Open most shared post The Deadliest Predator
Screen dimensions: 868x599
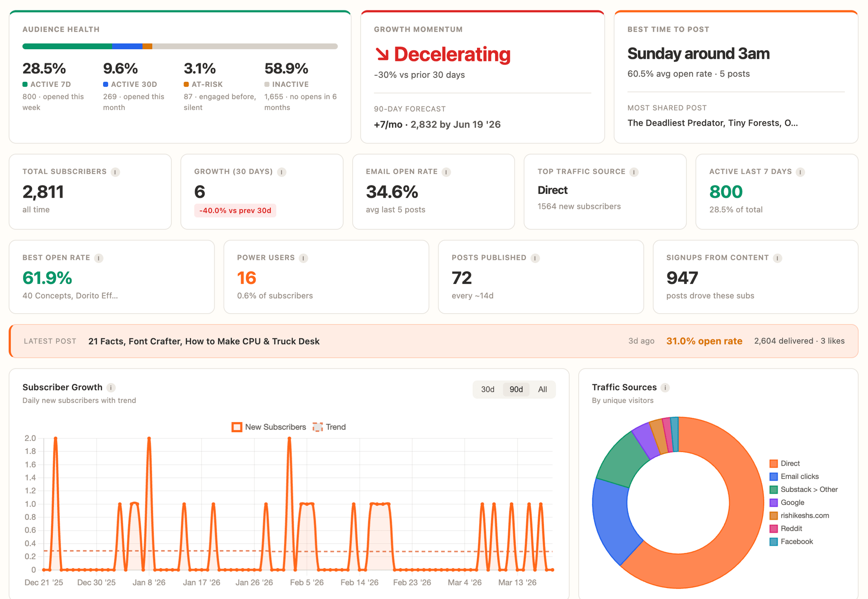(712, 123)
